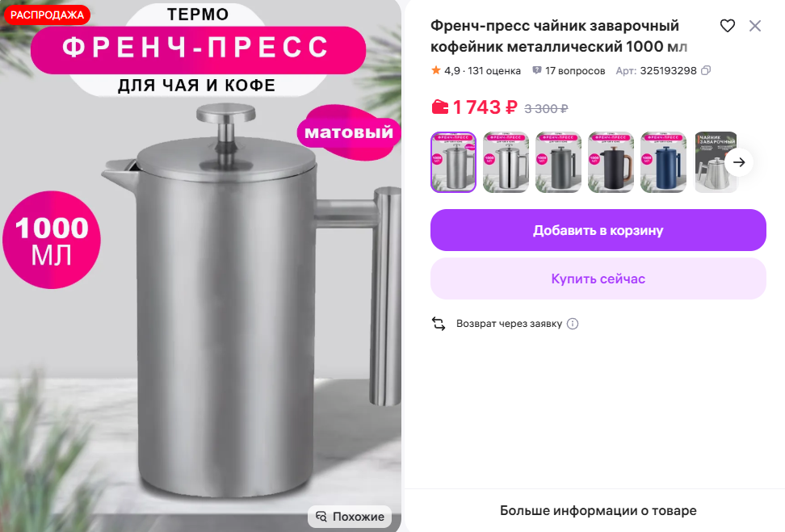Click the star rating 4,9 icon

(x=435, y=70)
